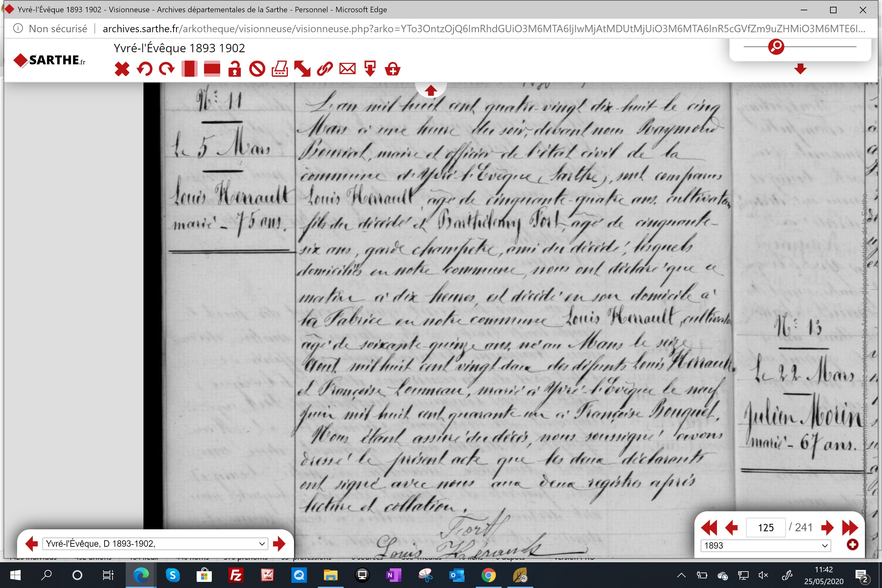Click the red X close viewer icon
Image resolution: width=882 pixels, height=588 pixels.
pyautogui.click(x=122, y=69)
